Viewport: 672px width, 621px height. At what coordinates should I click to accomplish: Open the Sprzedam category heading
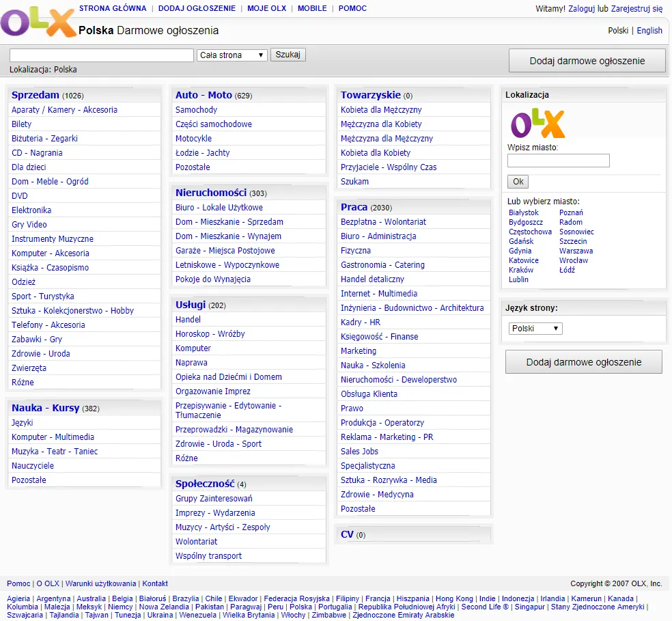[35, 95]
